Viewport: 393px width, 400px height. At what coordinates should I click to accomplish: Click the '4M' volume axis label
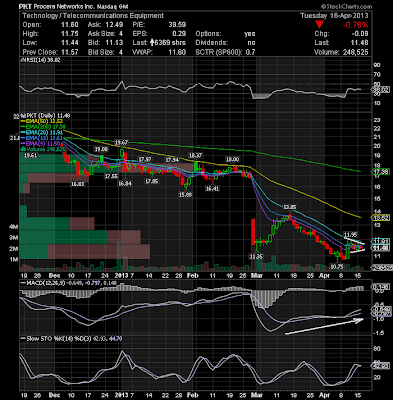pos(13,227)
